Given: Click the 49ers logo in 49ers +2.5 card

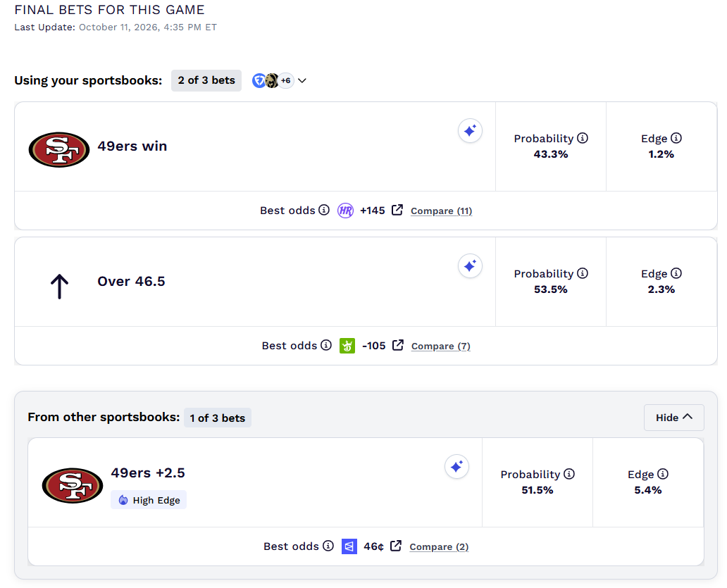Looking at the screenshot, I should [73, 486].
